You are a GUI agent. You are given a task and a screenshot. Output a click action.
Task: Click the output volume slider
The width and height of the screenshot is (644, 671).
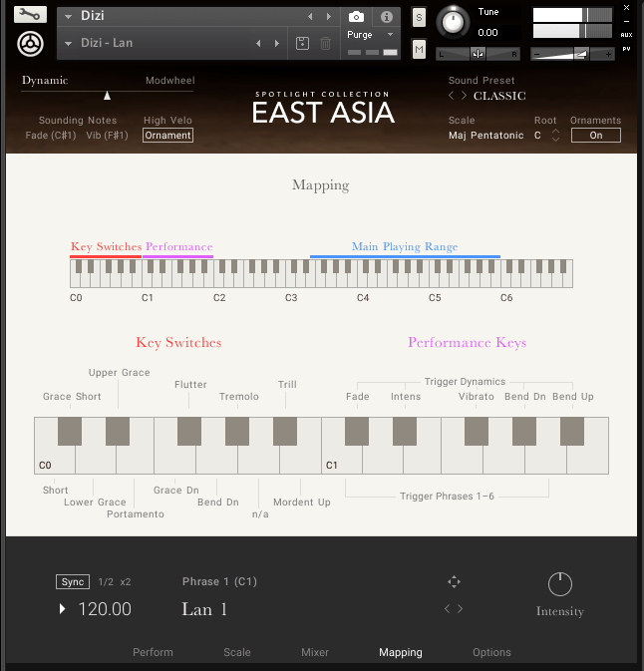tap(572, 54)
